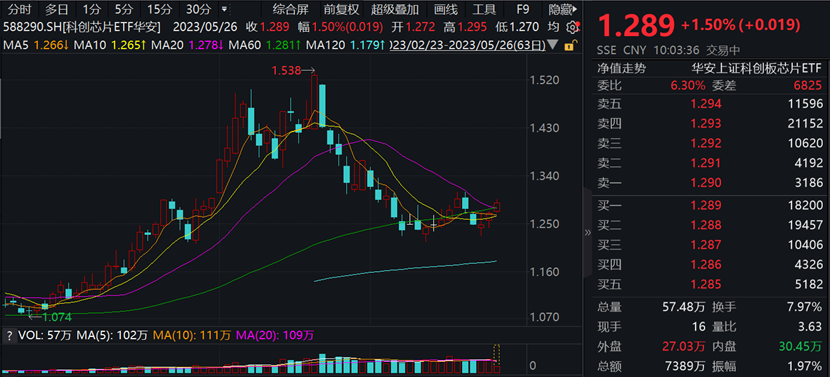
Task: Click the 均 average line toggle
Action: [553, 27]
